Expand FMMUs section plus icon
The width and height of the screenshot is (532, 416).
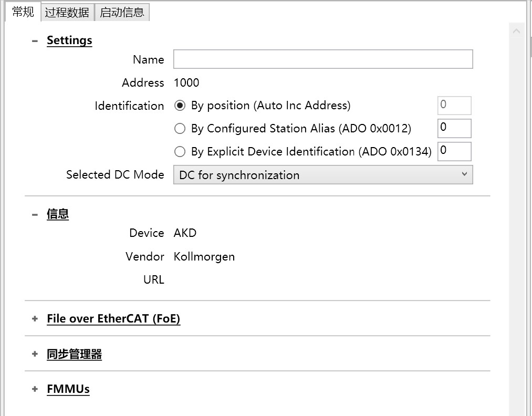[35, 389]
